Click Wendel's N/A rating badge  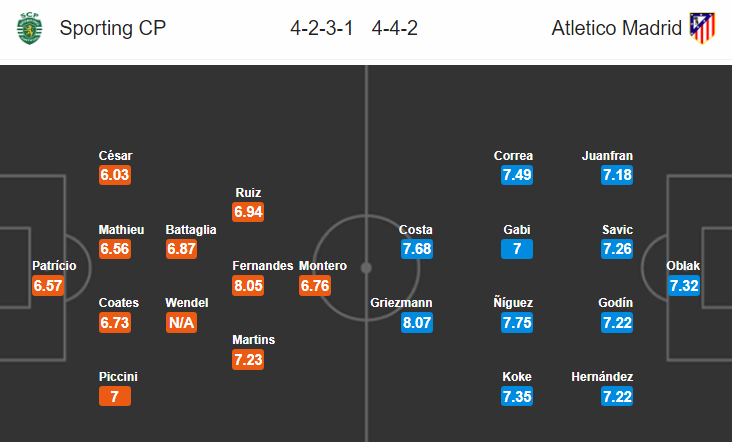tap(181, 323)
